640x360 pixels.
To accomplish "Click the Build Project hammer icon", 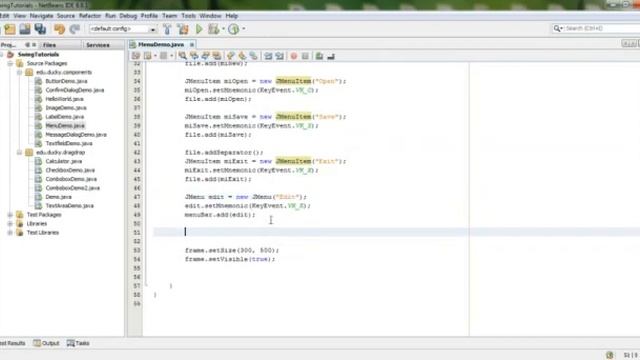I will 167,29.
